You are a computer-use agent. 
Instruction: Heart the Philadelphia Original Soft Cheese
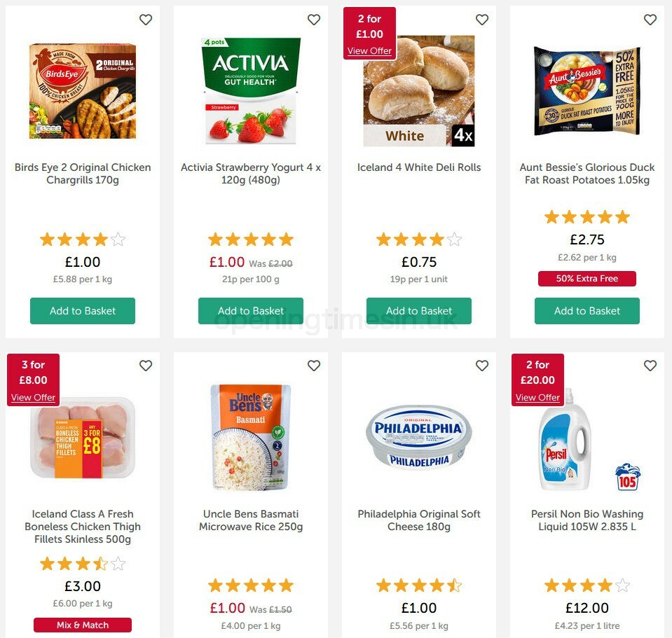tap(482, 366)
